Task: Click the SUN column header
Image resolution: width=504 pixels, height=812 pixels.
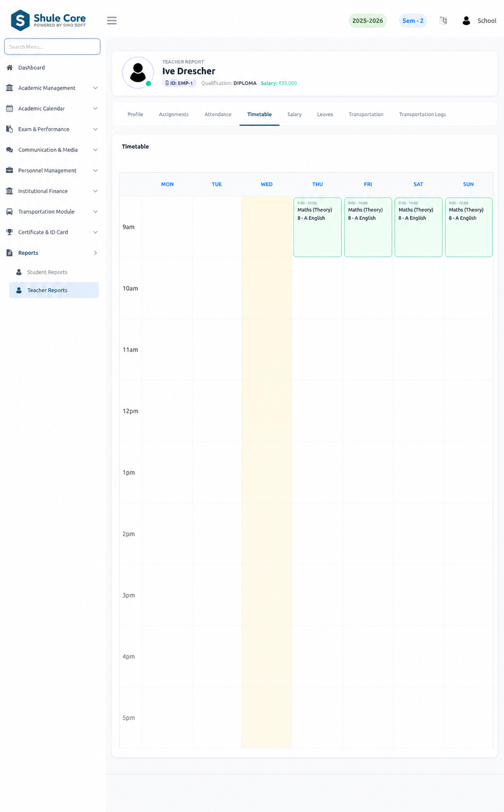Action: pos(468,184)
